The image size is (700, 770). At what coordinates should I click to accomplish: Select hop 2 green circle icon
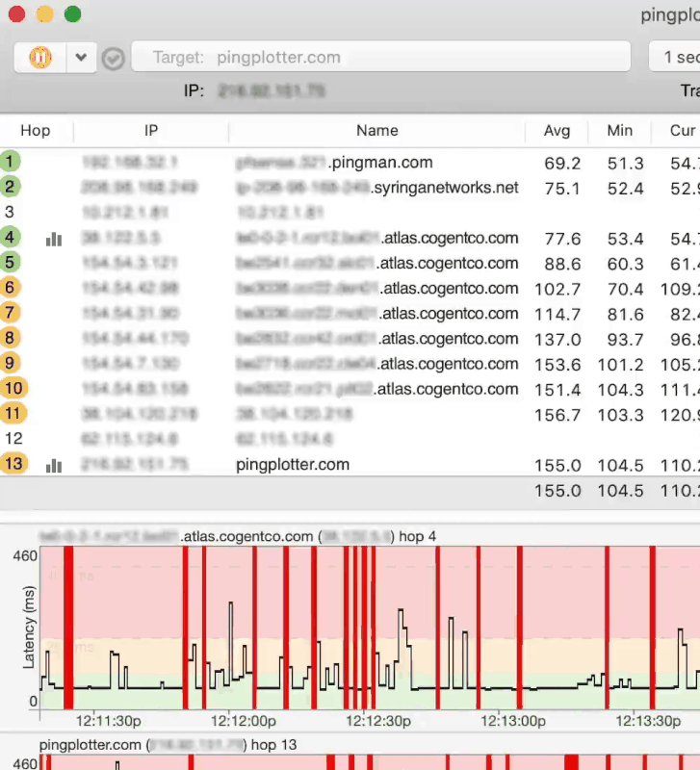pos(10,187)
